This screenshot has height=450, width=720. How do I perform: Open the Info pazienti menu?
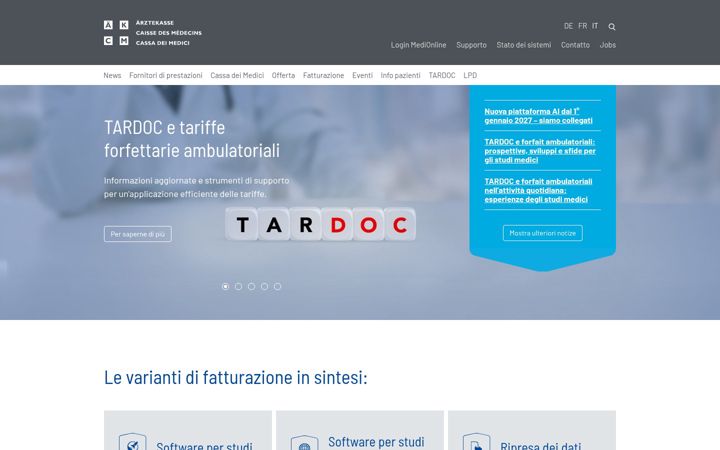pos(400,75)
